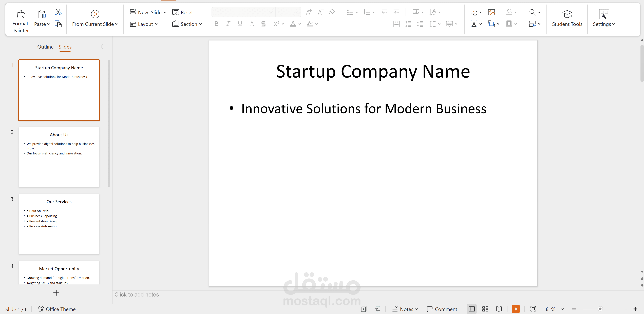Open the Layout dropdown
This screenshot has height=314, width=644.
pos(144,24)
